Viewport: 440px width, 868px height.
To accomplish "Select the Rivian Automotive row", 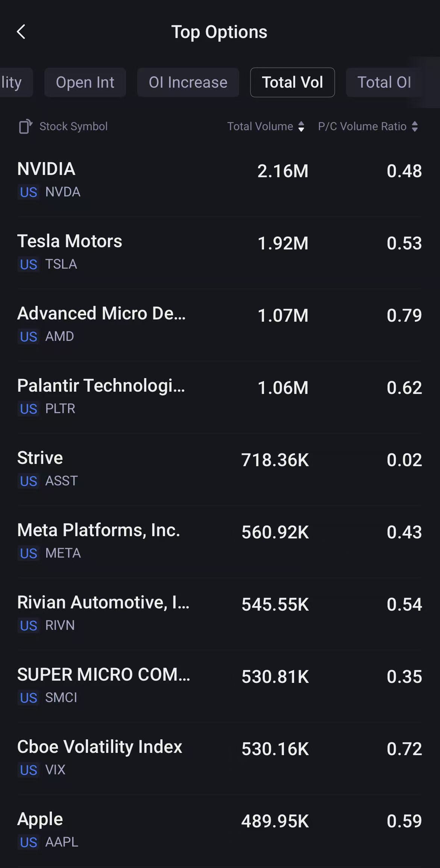I will (219, 613).
